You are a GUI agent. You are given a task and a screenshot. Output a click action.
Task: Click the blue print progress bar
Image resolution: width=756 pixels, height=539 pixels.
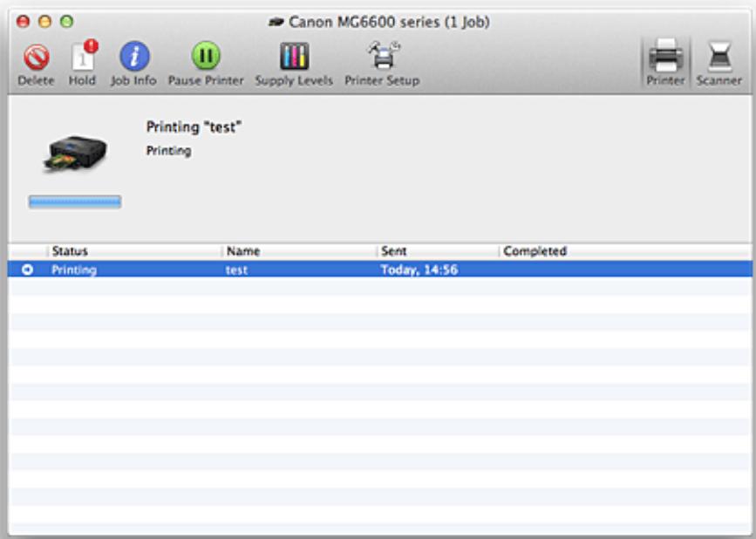tap(75, 201)
